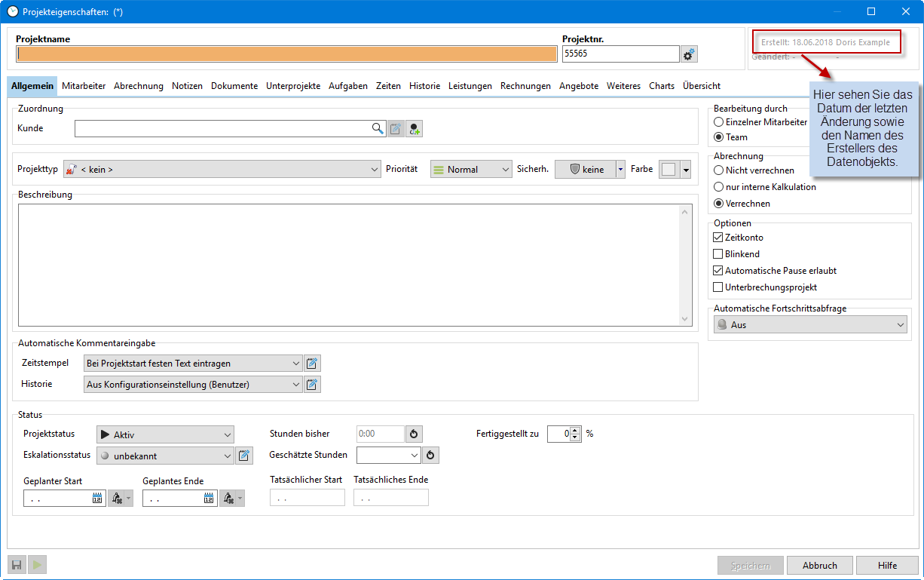Open the Automatische Fortschrittsabfrage dropdown
Viewport: 924px width, 580px height.
[x=809, y=325]
